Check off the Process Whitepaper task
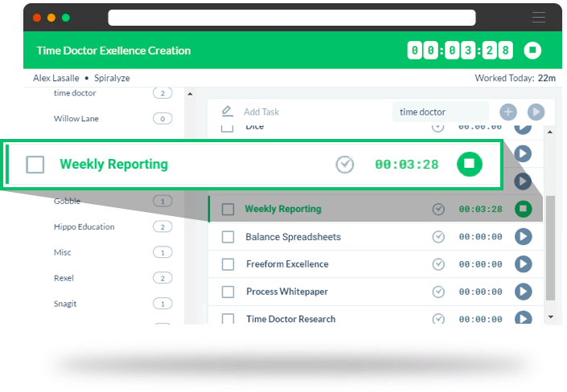 click(228, 292)
